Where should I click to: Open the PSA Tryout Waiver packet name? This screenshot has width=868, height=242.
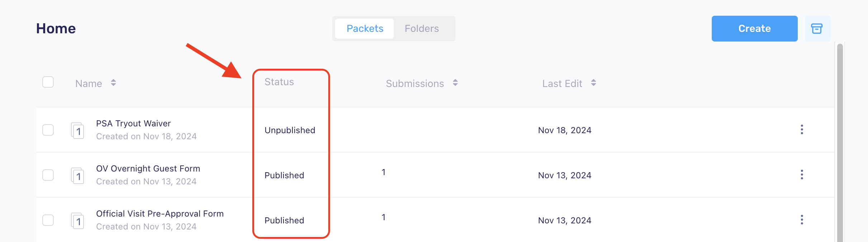(133, 124)
